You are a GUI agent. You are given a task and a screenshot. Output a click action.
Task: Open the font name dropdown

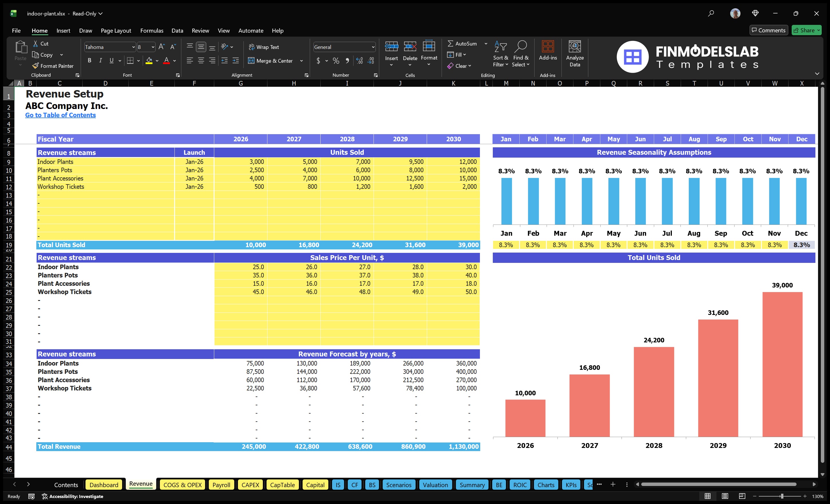[x=134, y=47]
